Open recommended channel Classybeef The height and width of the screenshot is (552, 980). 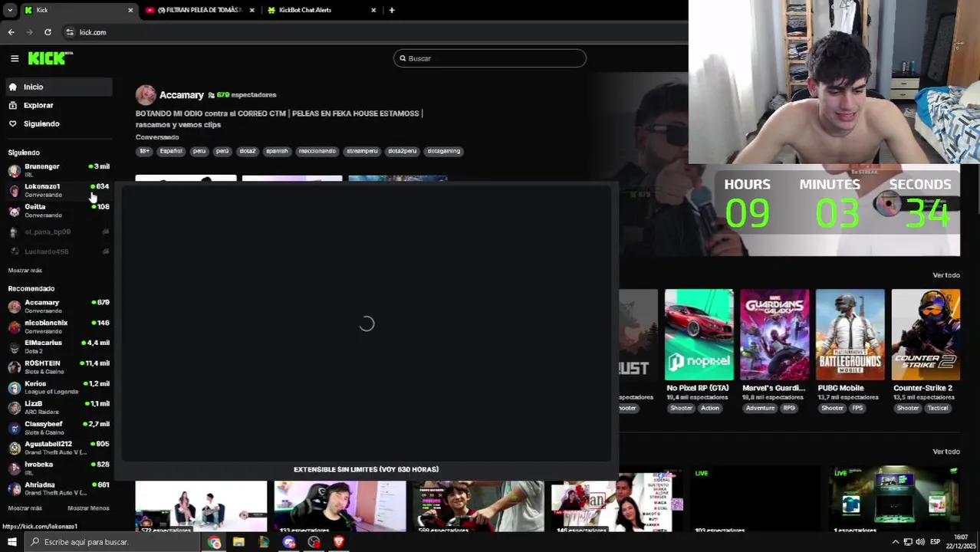click(58, 428)
